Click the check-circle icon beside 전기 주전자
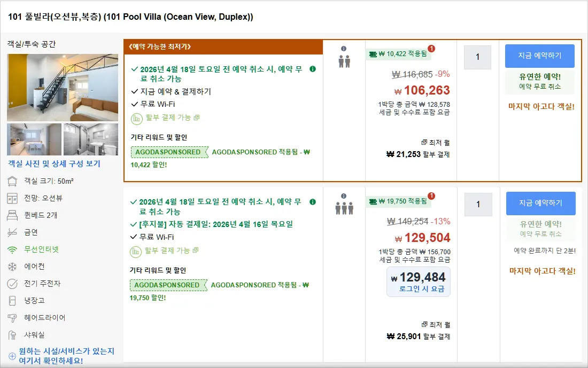Image resolution: width=588 pixels, height=368 pixels. (x=12, y=284)
